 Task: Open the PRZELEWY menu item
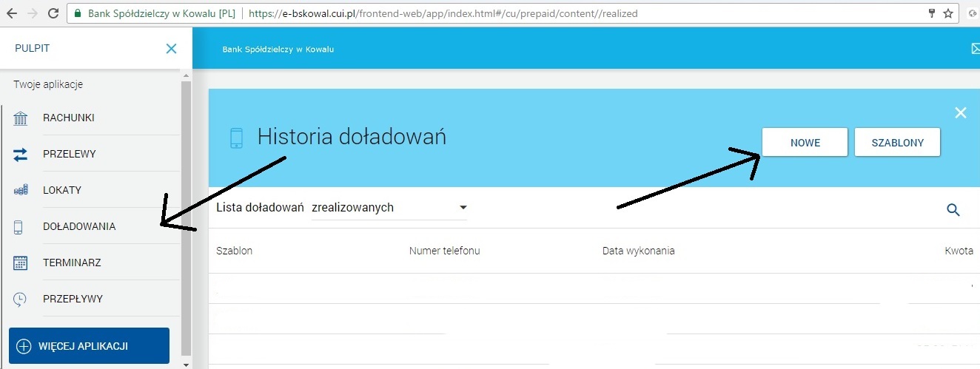pyautogui.click(x=70, y=155)
